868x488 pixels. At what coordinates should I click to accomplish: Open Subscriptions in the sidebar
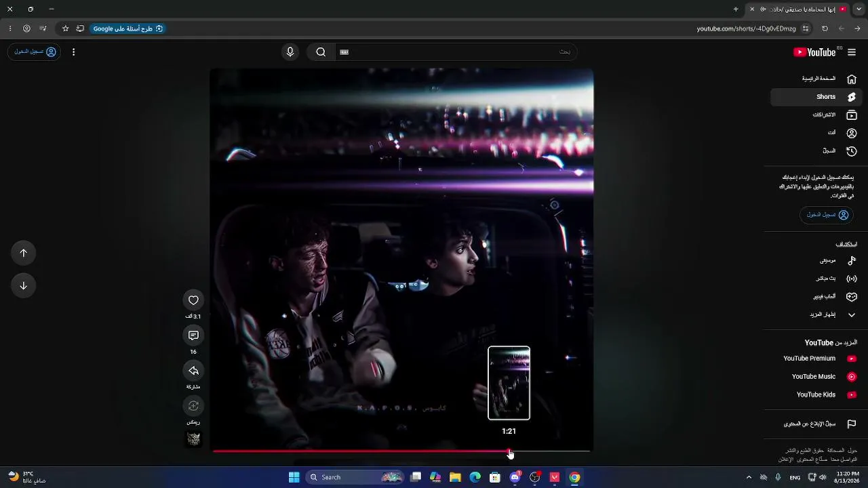(x=816, y=115)
